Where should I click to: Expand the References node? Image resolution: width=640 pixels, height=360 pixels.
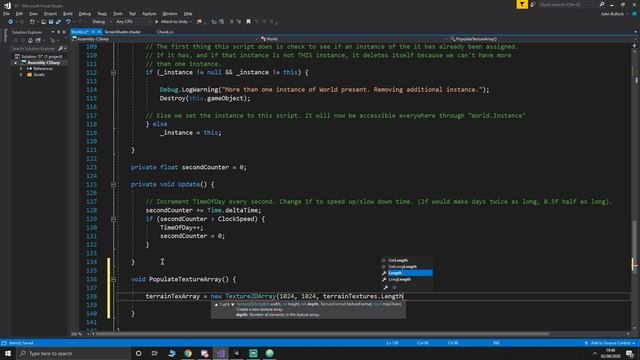click(x=21, y=69)
